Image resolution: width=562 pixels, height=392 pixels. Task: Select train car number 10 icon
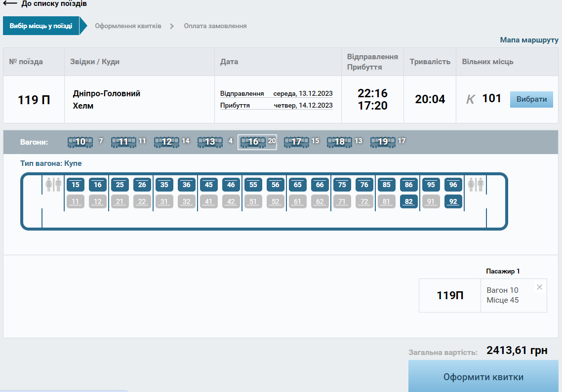pos(80,142)
